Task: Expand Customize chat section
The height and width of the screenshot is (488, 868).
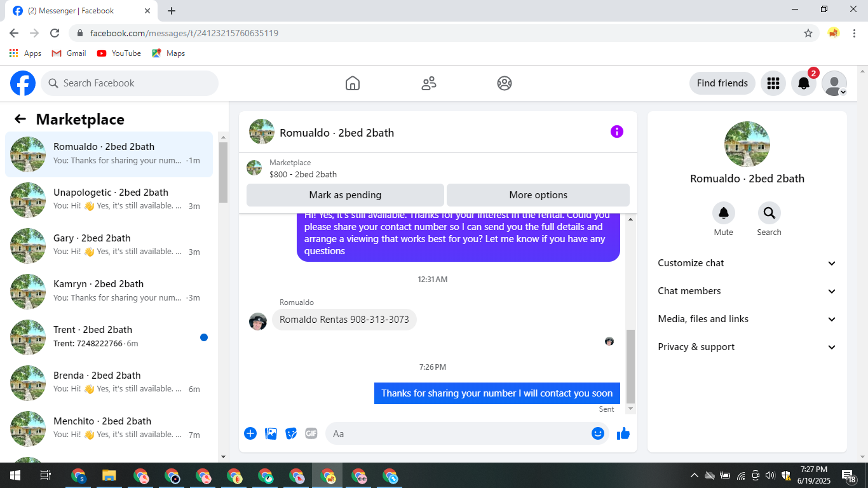Action: (x=747, y=263)
